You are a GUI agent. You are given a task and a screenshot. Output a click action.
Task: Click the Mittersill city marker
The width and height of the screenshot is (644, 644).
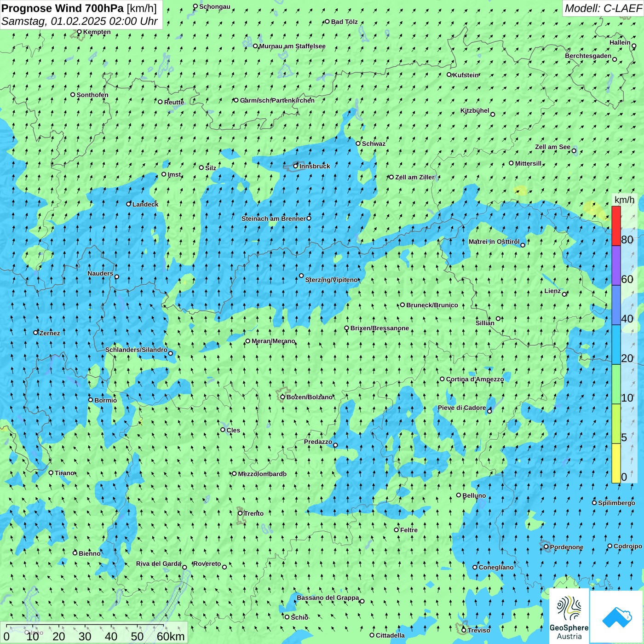(511, 163)
